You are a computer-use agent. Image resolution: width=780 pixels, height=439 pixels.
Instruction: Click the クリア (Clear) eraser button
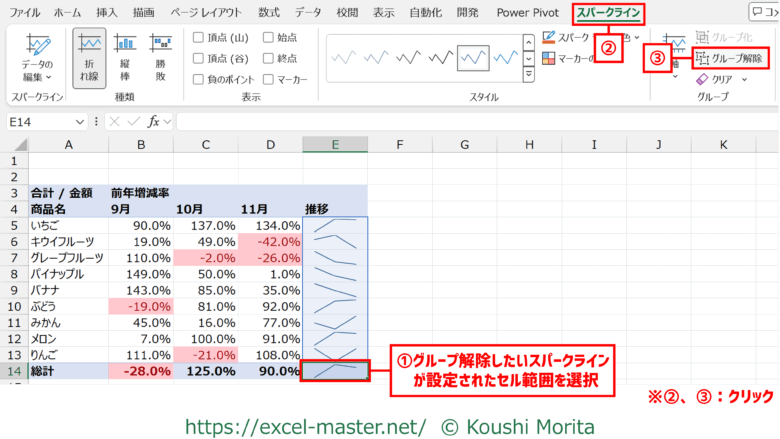pos(699,79)
